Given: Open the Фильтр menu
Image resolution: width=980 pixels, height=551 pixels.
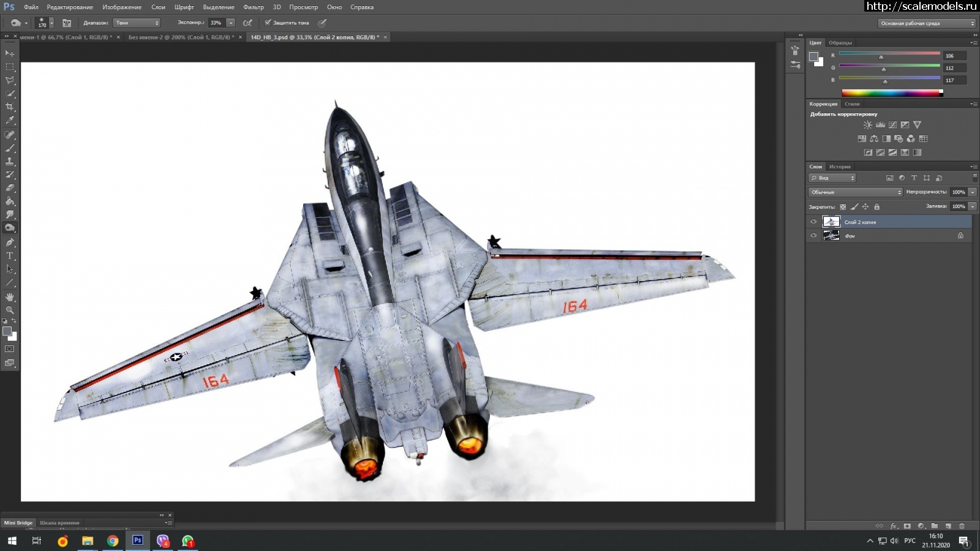Looking at the screenshot, I should pos(254,7).
